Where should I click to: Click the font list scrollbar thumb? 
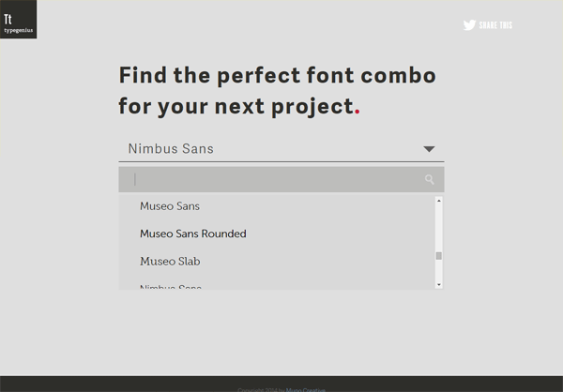coord(438,255)
